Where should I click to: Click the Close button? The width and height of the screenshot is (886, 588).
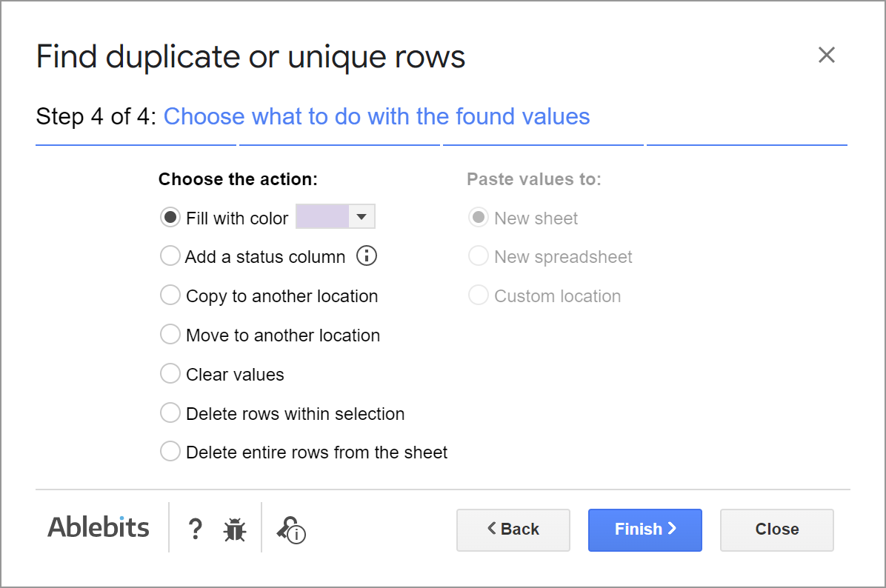[776, 529]
